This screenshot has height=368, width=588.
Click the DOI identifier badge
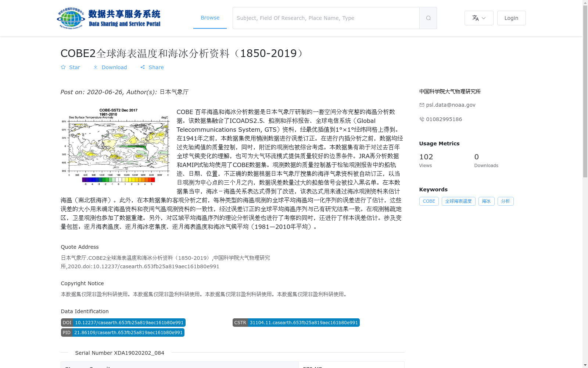[x=123, y=323]
